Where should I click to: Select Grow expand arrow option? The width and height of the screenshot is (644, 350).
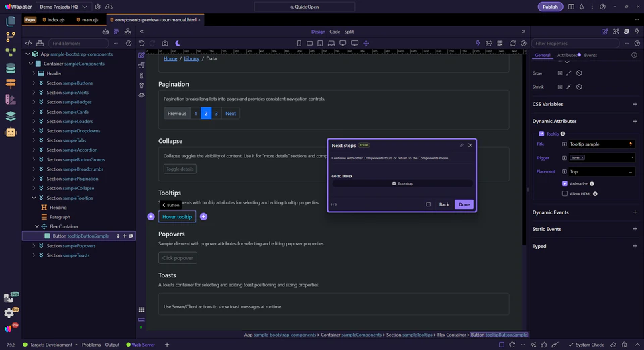click(568, 73)
